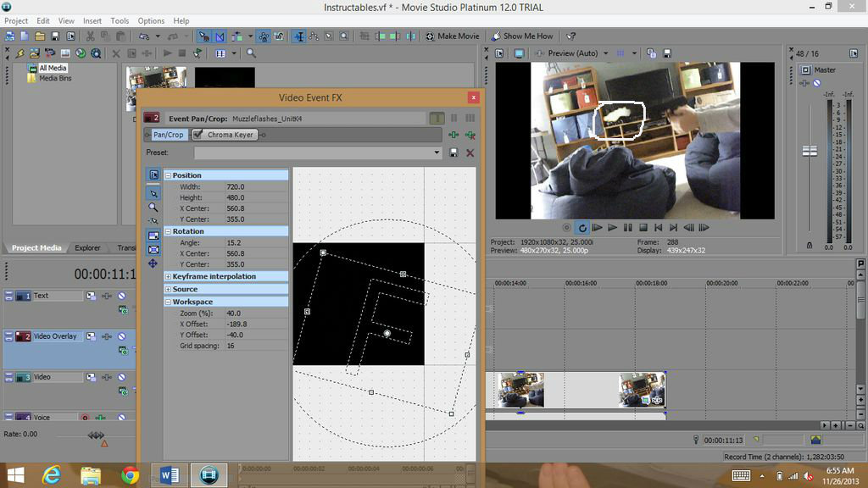
Task: Expand the Keyframe interpolation section
Action: pyautogui.click(x=169, y=277)
